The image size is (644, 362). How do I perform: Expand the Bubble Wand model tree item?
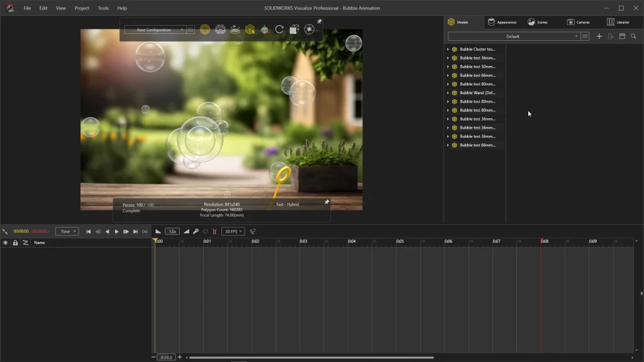[448, 93]
